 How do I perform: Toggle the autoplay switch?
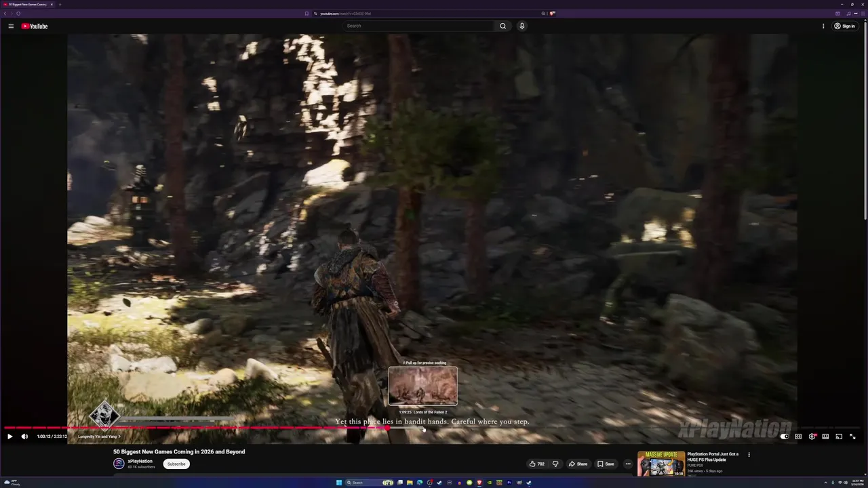tap(785, 436)
